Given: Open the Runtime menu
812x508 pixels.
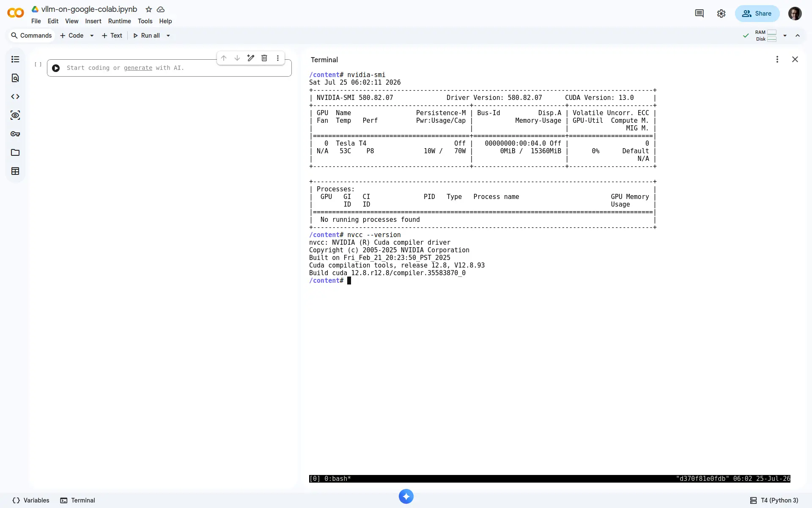Looking at the screenshot, I should (119, 21).
